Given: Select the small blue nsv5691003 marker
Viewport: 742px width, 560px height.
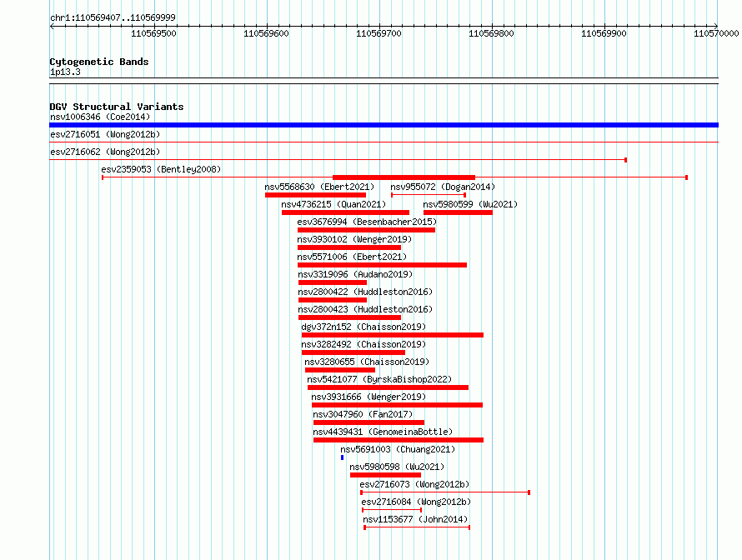Looking at the screenshot, I should 342,457.
